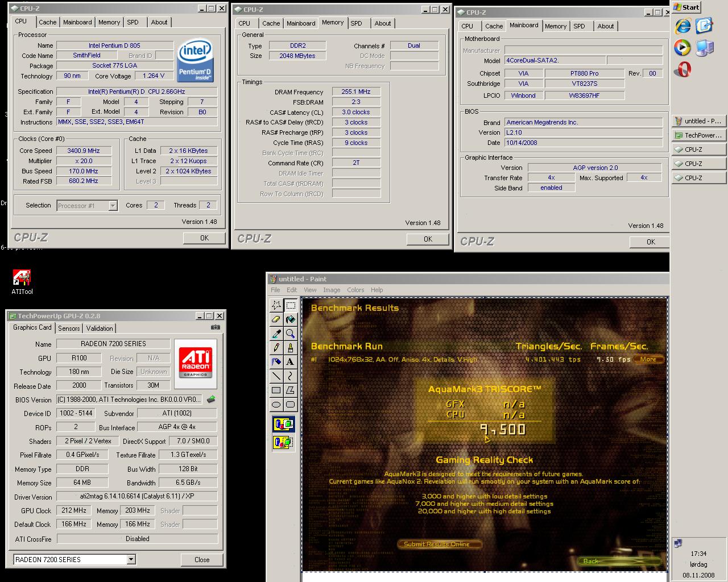This screenshot has width=728, height=582.
Task: Open Internet Explorer from quick launch
Action: coord(682,26)
